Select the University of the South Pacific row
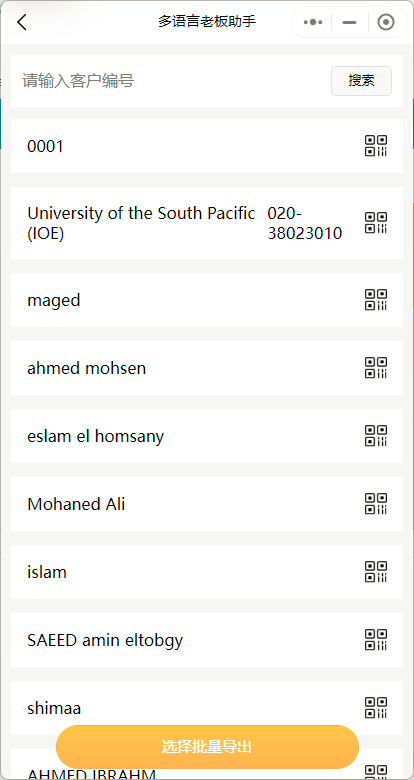Screen dimensions: 414x780 point(207,223)
